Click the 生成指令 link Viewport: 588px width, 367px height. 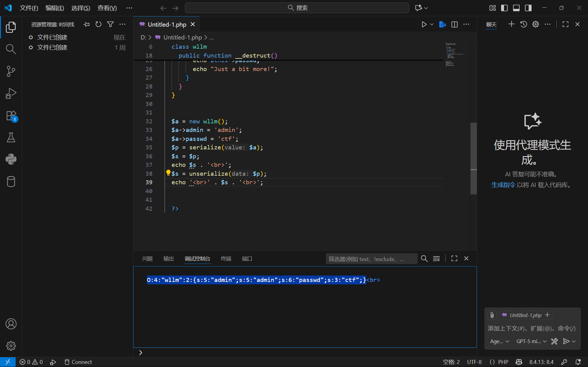click(x=503, y=185)
